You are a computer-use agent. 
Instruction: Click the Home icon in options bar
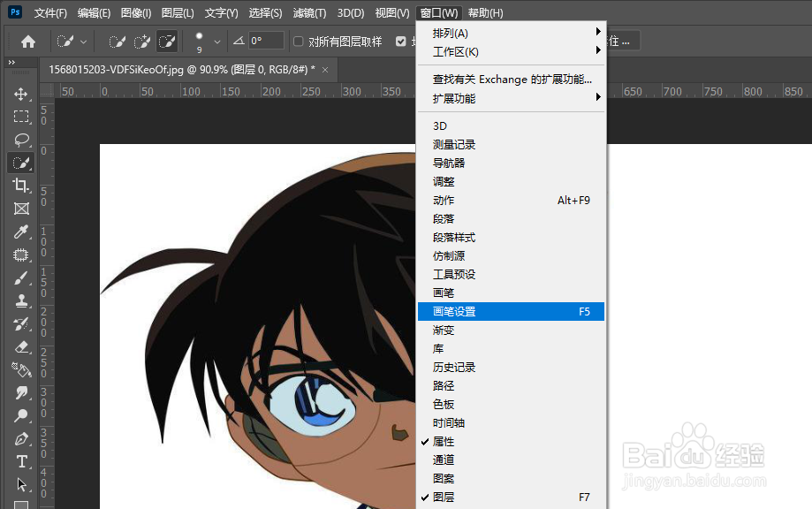[x=28, y=42]
